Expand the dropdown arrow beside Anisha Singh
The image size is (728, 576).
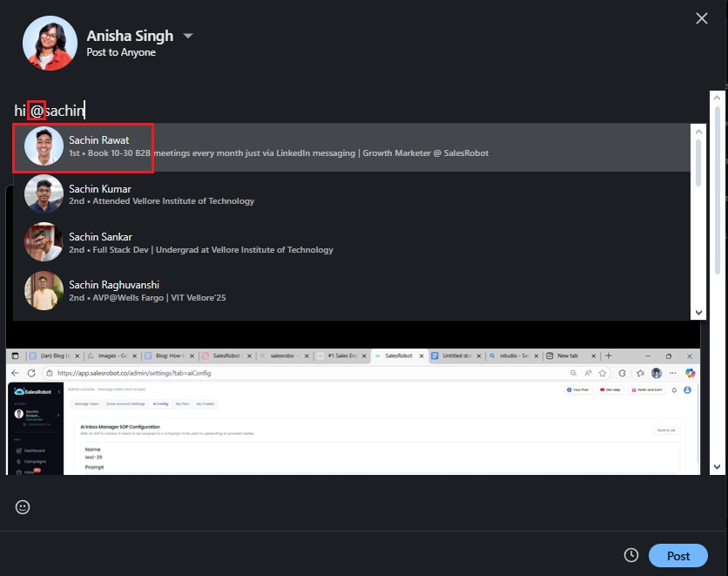(188, 36)
